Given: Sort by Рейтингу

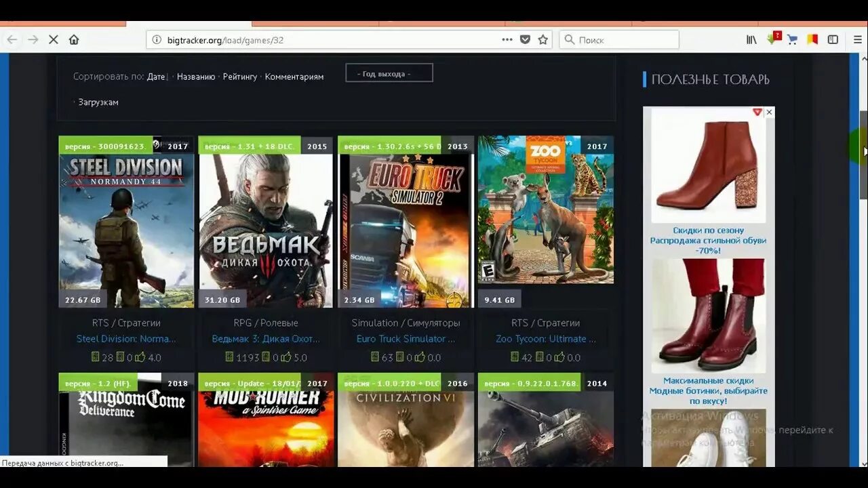Looking at the screenshot, I should (240, 77).
